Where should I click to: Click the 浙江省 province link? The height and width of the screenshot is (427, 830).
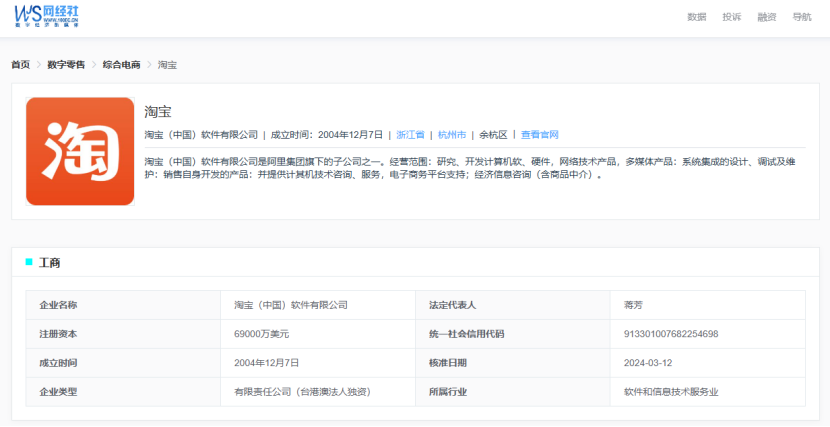tap(410, 135)
